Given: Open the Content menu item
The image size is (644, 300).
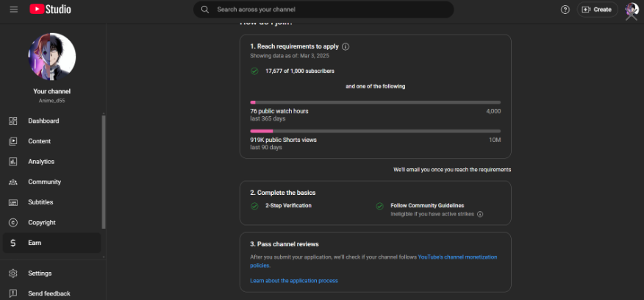Looking at the screenshot, I should tap(40, 141).
